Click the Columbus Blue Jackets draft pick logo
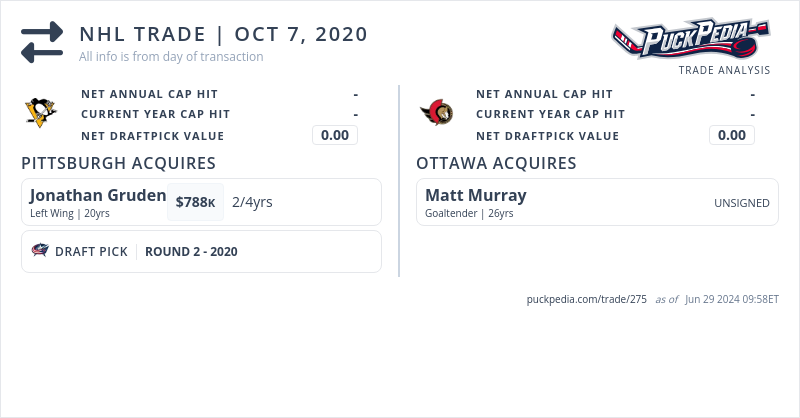800x418 pixels. tap(40, 251)
